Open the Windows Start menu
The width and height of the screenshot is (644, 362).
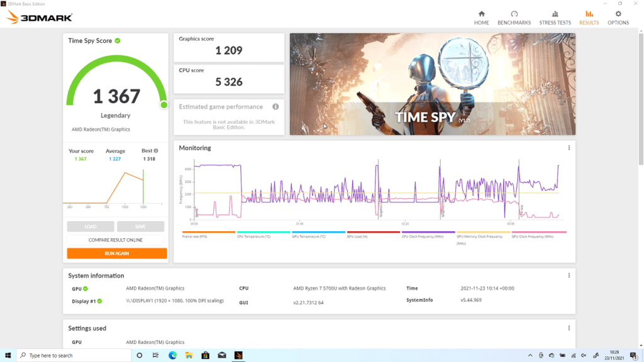click(8, 355)
